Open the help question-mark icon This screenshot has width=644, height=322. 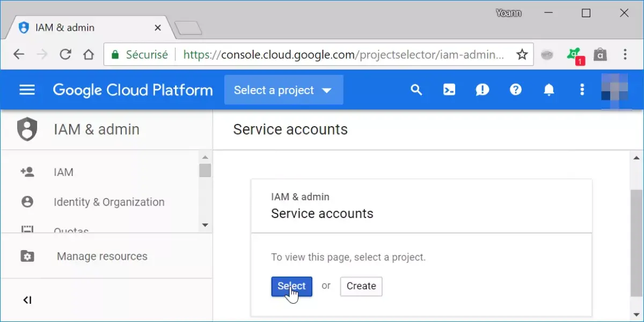tap(516, 90)
